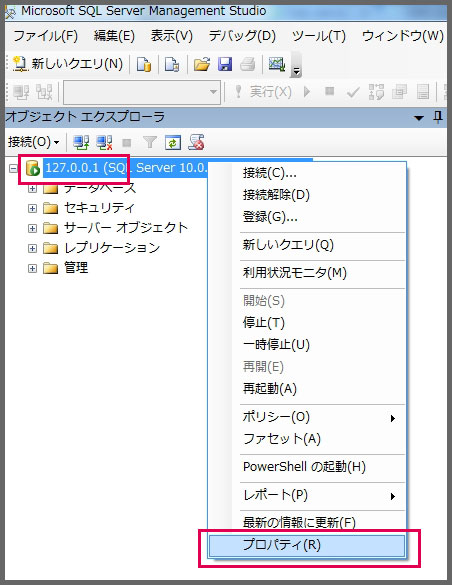Open the 編集(E) menu
This screenshot has height=585, width=452.
click(114, 36)
